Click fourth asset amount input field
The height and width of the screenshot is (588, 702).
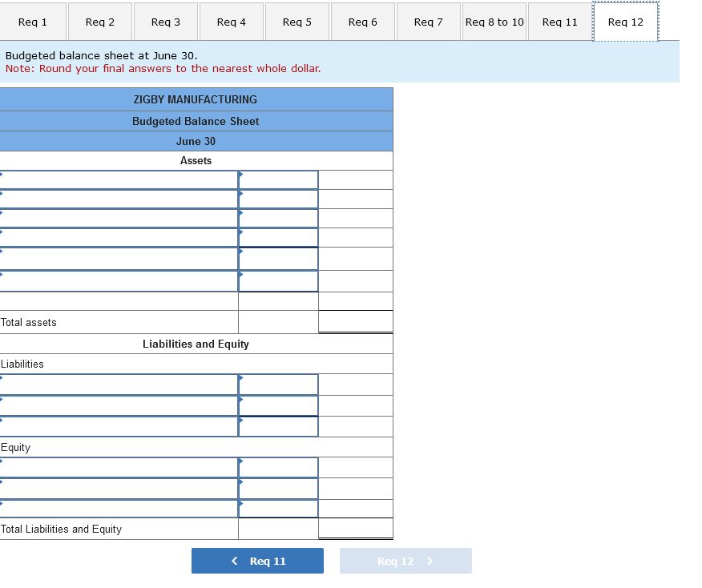click(278, 238)
